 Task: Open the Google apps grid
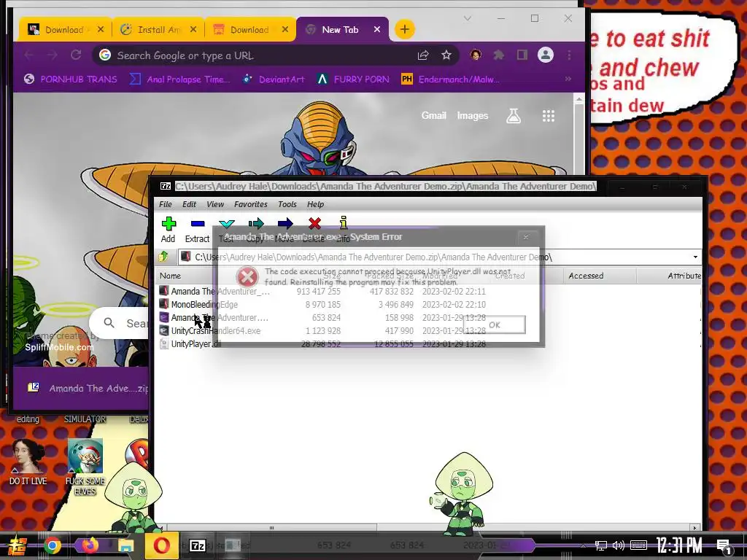click(549, 116)
